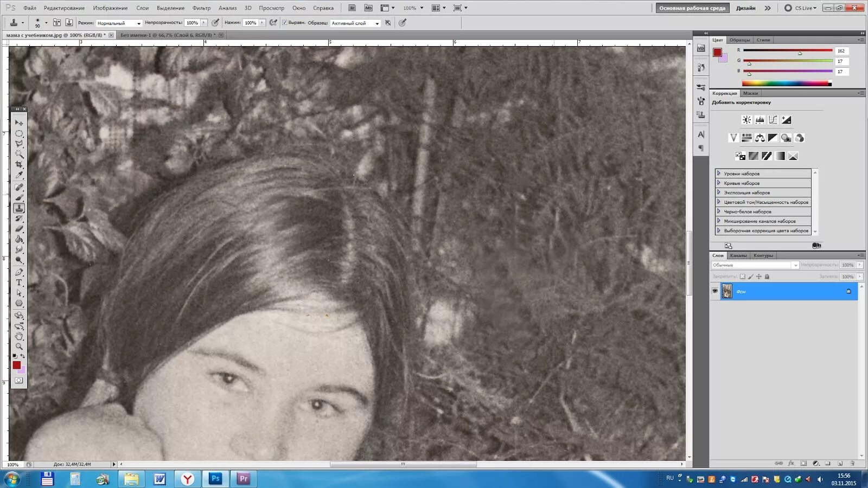Select the Pen tool
This screenshot has height=488, width=868.
click(x=19, y=272)
